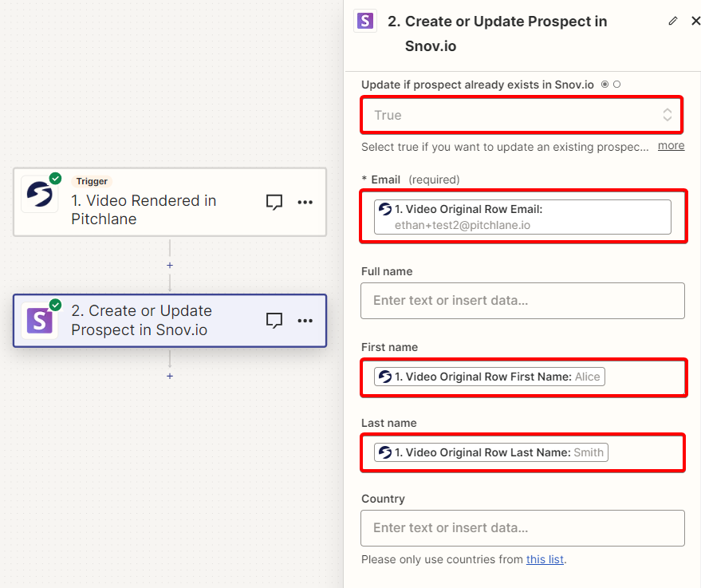Viewport: 701px width, 588px height.
Task: Add a step between trigger and action
Action: click(170, 265)
